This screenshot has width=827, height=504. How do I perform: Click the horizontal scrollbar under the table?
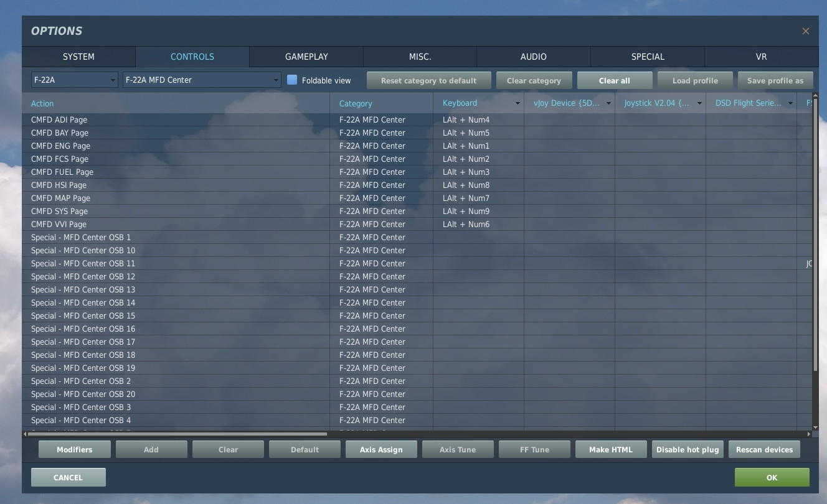pos(177,434)
